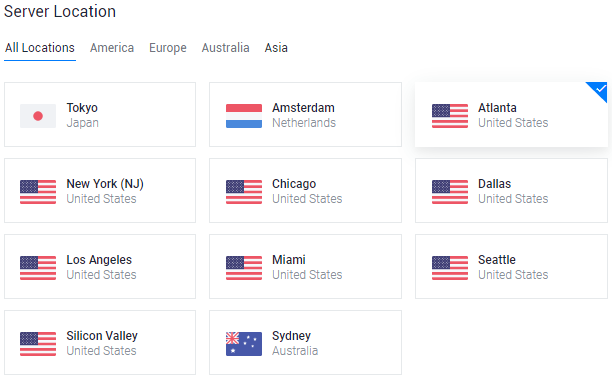The image size is (612, 378).
Task: Switch to the America tab
Action: click(x=112, y=48)
